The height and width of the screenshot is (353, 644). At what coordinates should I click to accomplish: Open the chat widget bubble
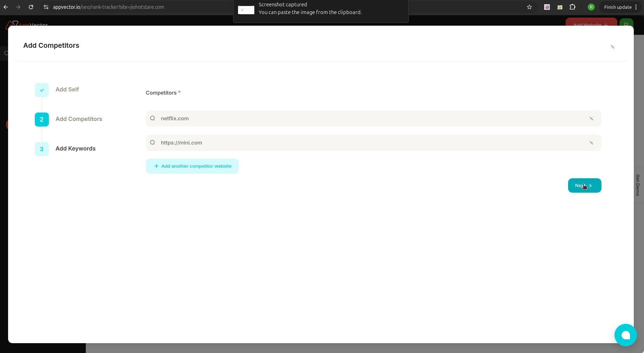(625, 335)
